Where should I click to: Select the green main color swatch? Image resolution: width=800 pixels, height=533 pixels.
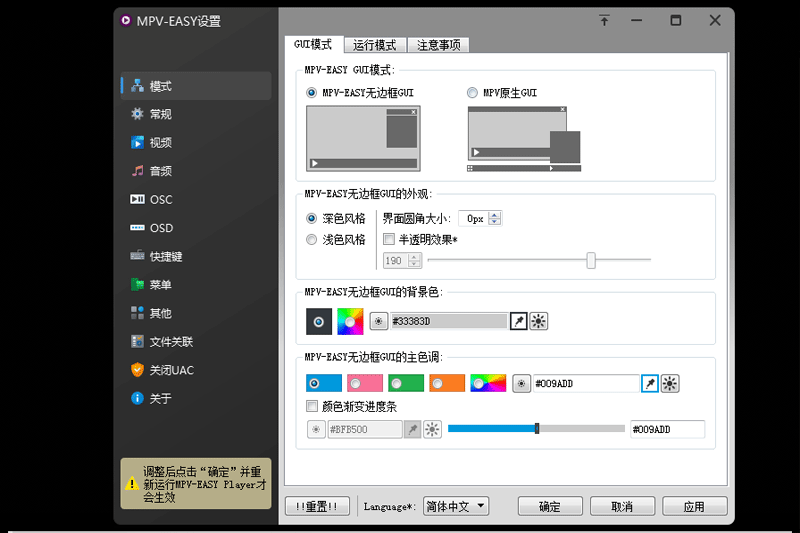[406, 383]
